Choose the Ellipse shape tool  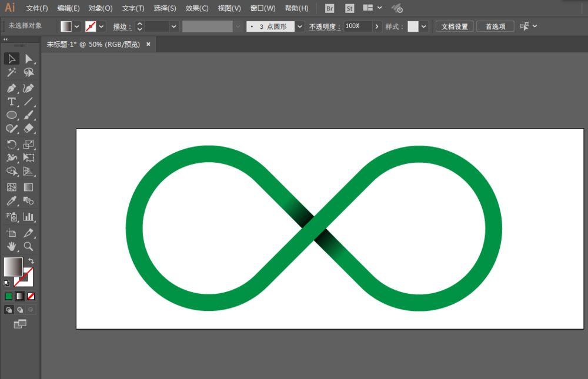11,115
